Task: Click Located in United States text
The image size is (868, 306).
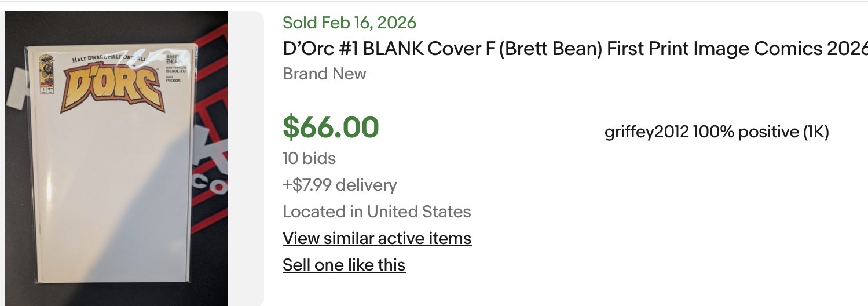Action: [377, 212]
